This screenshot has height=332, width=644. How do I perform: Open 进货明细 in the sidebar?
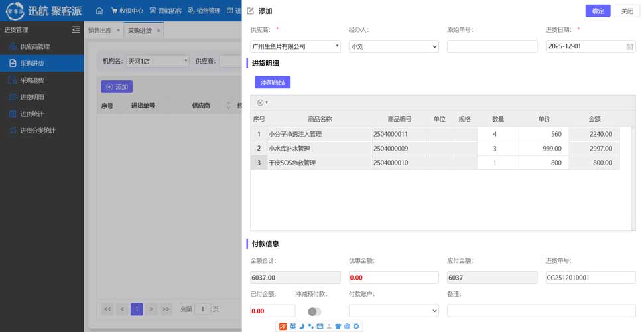click(42, 97)
